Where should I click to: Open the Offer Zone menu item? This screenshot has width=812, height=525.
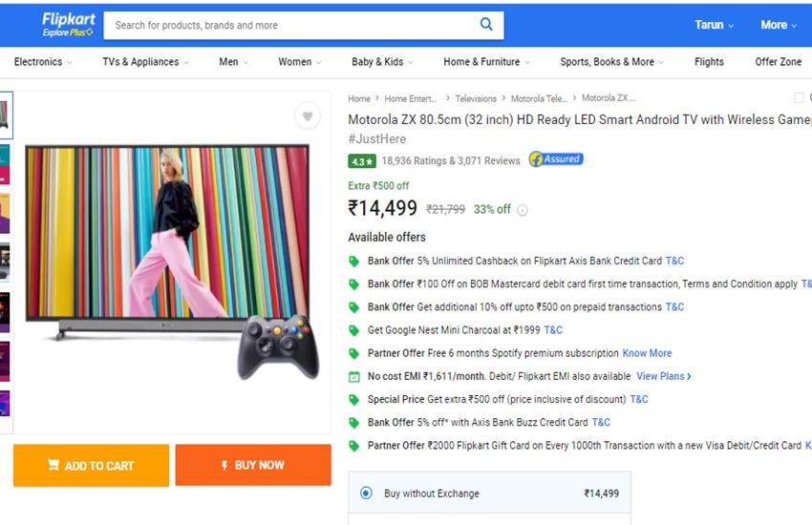coord(779,62)
